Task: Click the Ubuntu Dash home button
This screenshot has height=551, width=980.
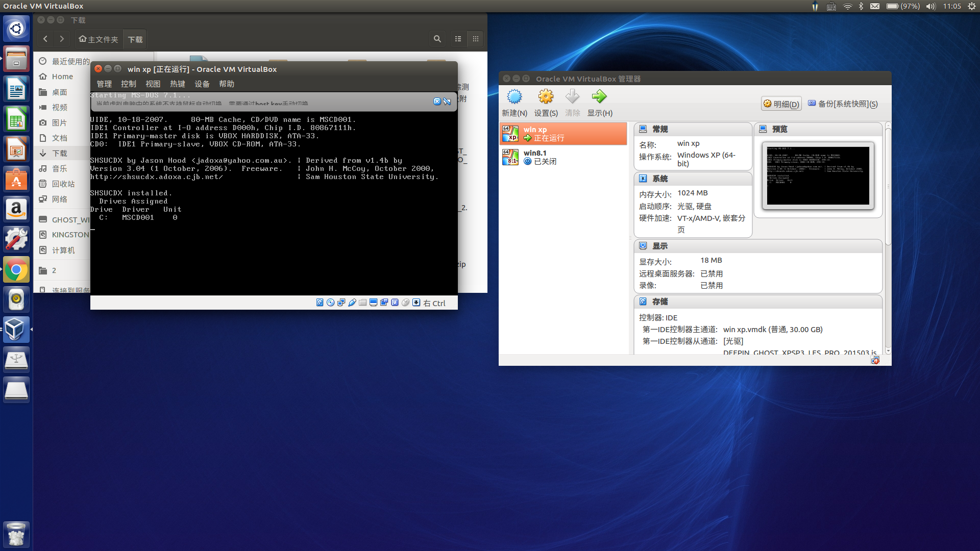Action: (x=16, y=28)
